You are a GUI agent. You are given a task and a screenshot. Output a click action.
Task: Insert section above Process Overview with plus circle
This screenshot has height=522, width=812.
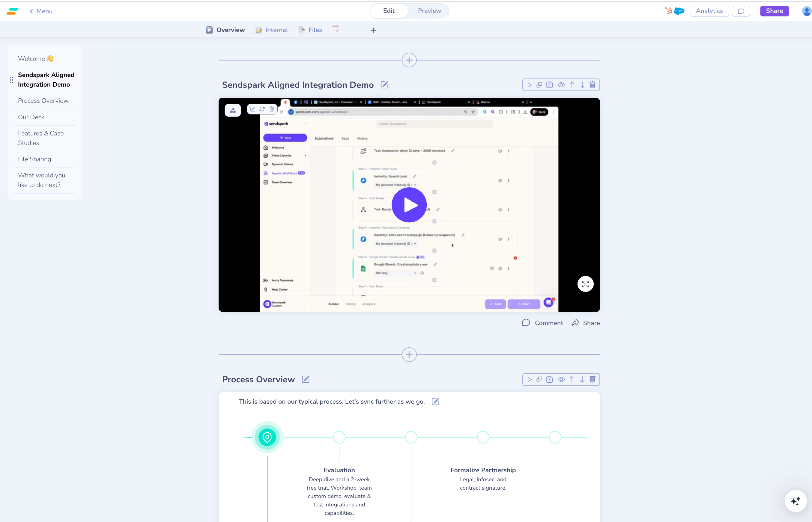click(x=409, y=354)
